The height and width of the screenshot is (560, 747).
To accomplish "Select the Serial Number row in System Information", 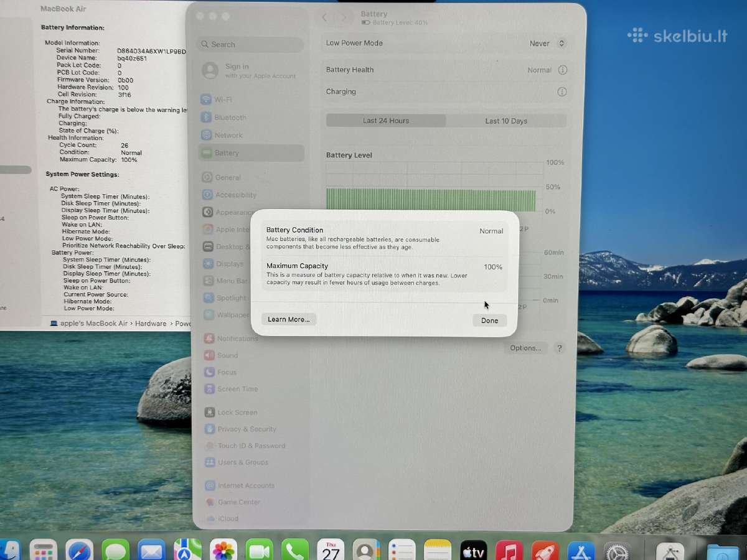I will tap(121, 50).
